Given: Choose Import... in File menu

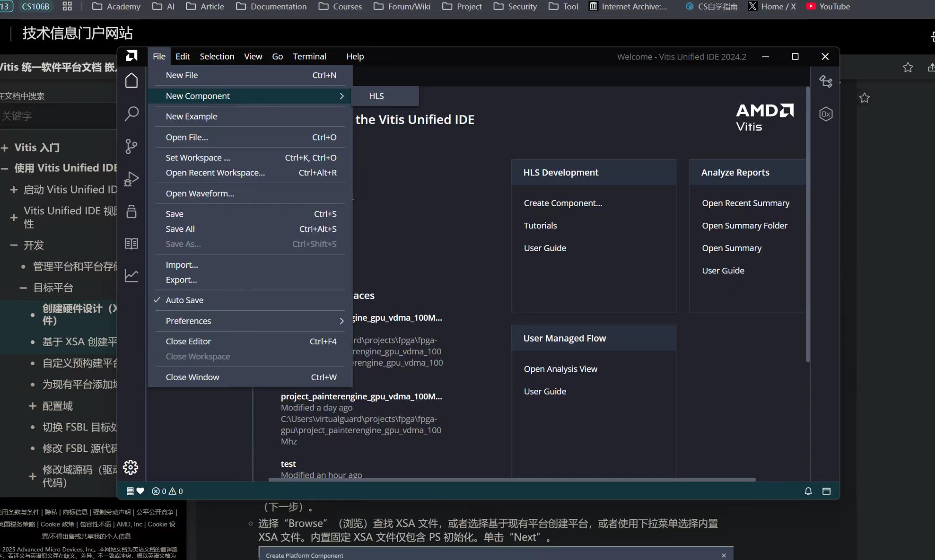Looking at the screenshot, I should pos(250,265).
